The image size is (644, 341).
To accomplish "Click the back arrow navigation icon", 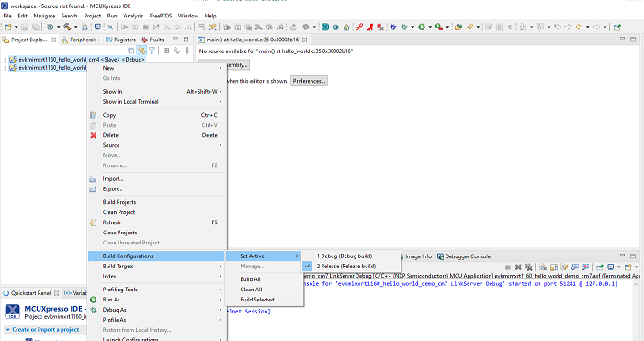I will (579, 28).
